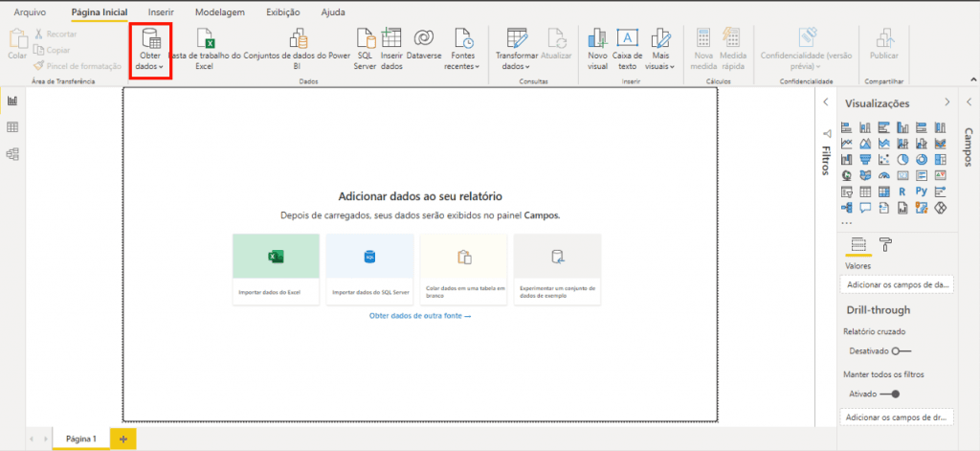
Task: Click Inserir dados table icon
Action: (x=391, y=38)
